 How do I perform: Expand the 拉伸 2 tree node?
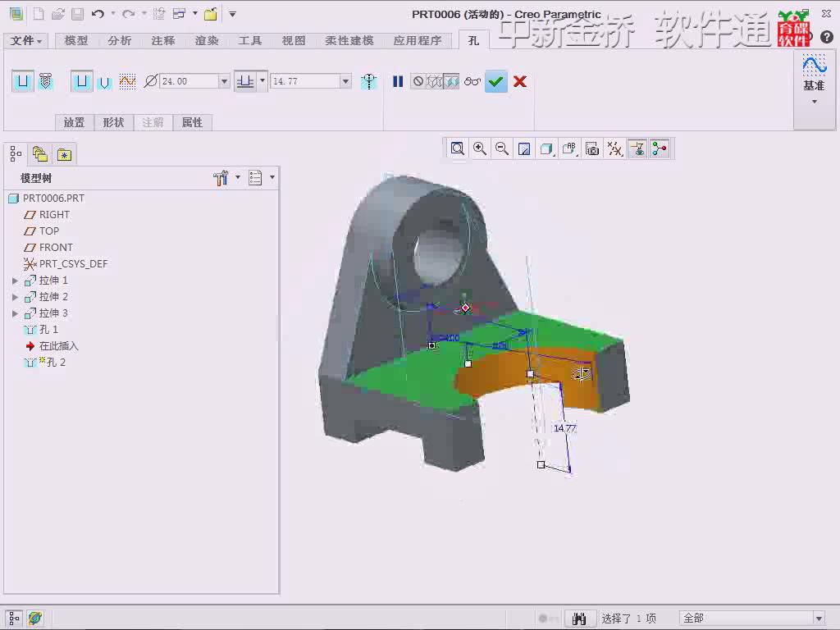click(16, 297)
